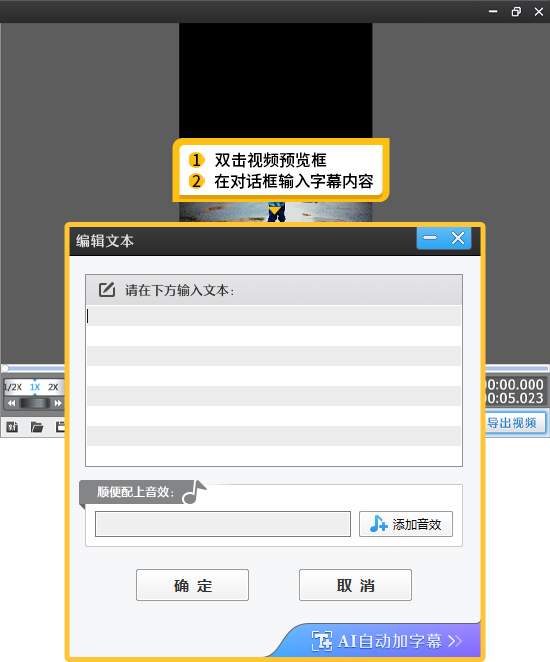Open AI自动加字幕 auto subtitle banner
550x662 pixels.
coord(380,641)
